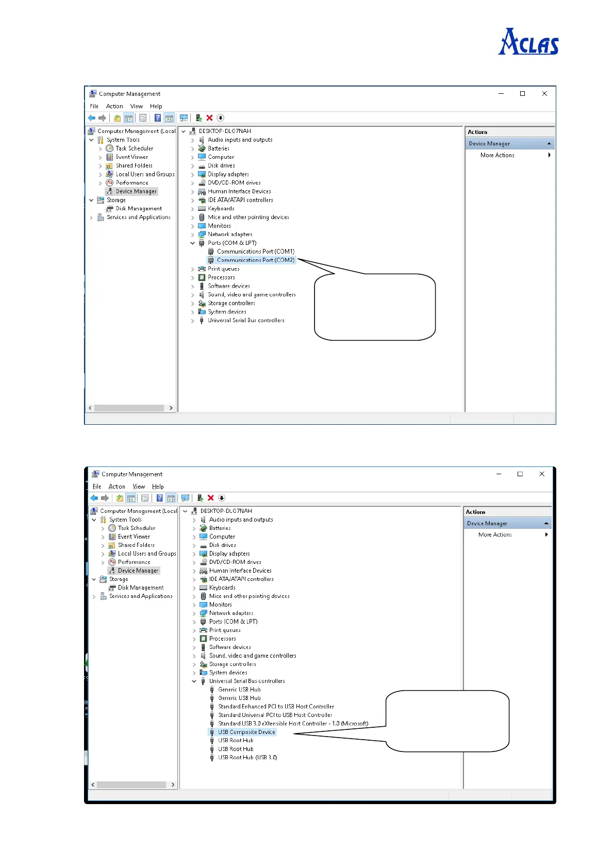Open the Action menu in the upper window
The height and width of the screenshot is (868, 614).
click(114, 106)
